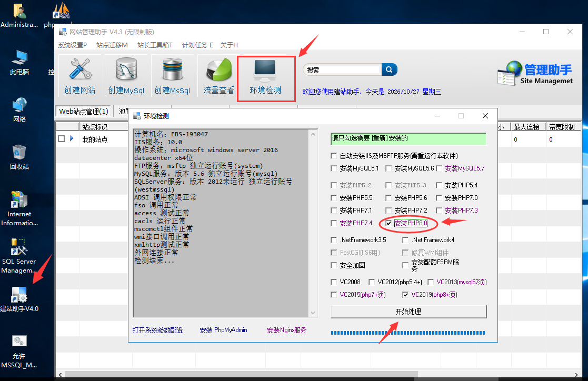
Task: Select the SQL Server Management desktop shortcut
Action: 19,256
